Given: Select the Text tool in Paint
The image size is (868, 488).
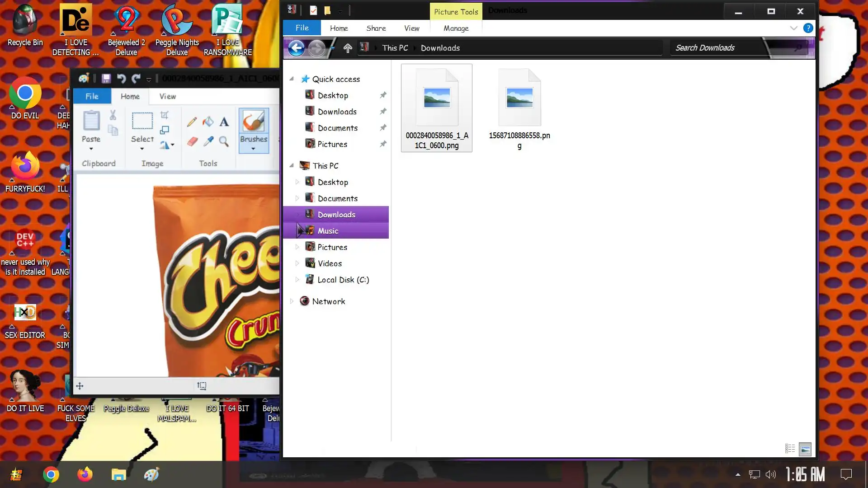Looking at the screenshot, I should (x=224, y=122).
